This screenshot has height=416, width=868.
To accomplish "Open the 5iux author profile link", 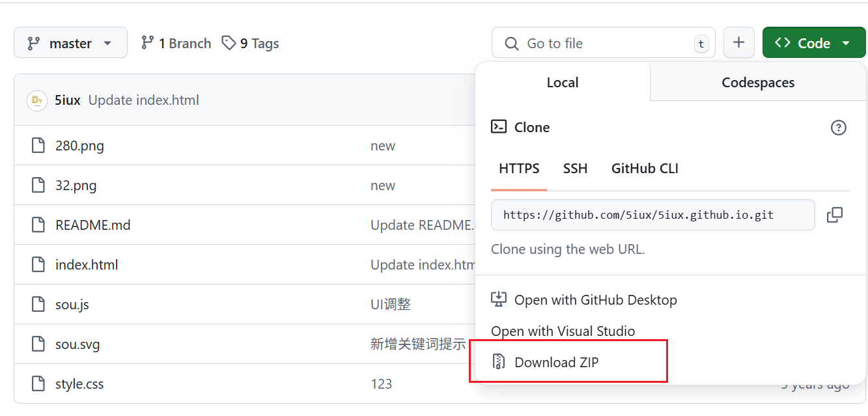I will [x=68, y=100].
